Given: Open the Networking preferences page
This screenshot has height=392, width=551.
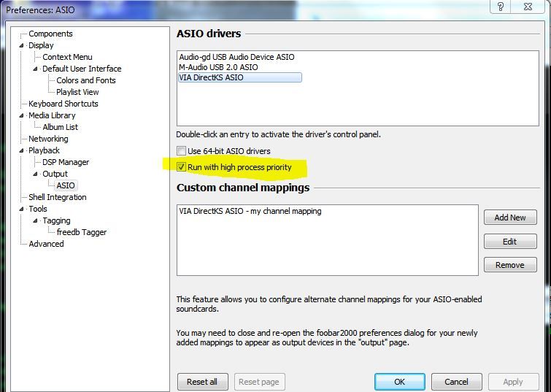Looking at the screenshot, I should pyautogui.click(x=48, y=139).
